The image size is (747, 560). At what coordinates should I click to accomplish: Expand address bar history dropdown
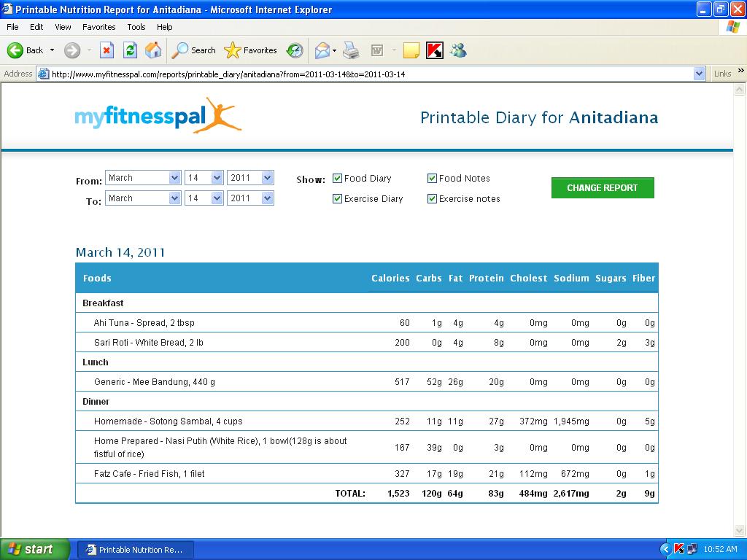699,74
